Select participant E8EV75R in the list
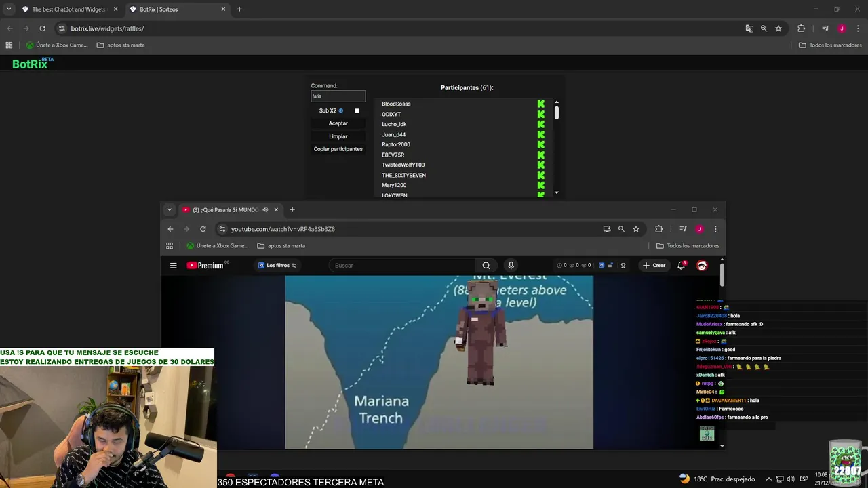 [x=393, y=155]
